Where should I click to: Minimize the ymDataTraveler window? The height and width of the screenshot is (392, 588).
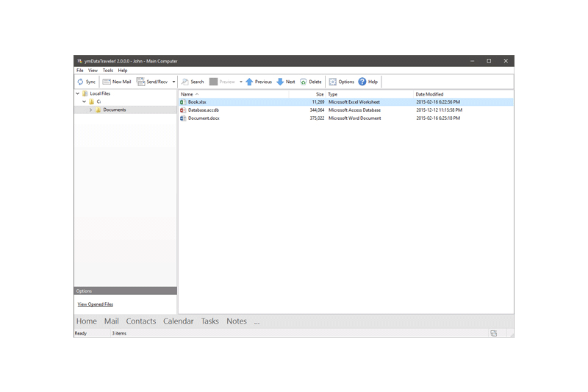coord(472,61)
